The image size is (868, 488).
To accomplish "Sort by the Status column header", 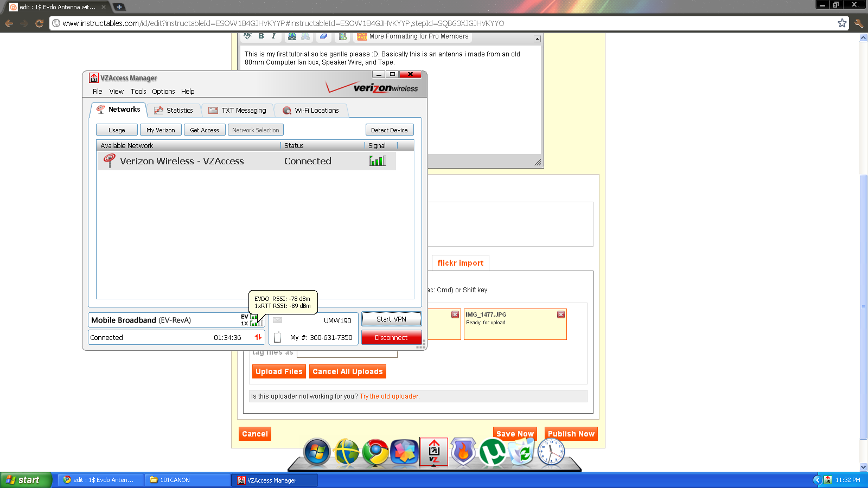I will point(323,145).
